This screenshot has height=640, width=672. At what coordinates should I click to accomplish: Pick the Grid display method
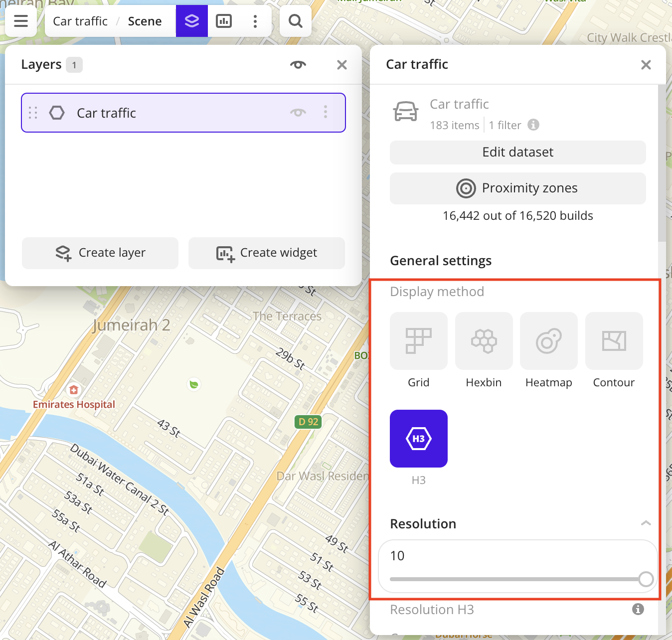418,341
